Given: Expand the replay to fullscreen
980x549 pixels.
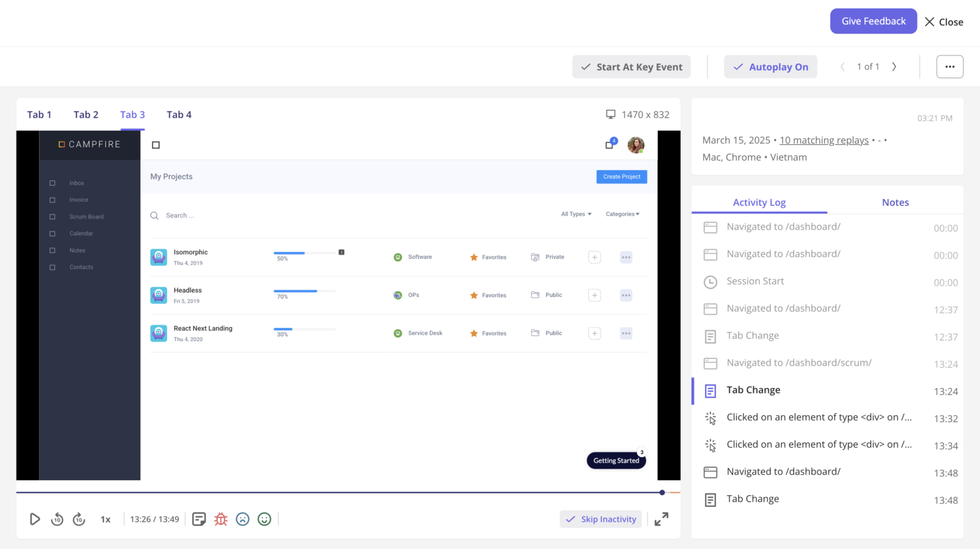Looking at the screenshot, I should (661, 519).
